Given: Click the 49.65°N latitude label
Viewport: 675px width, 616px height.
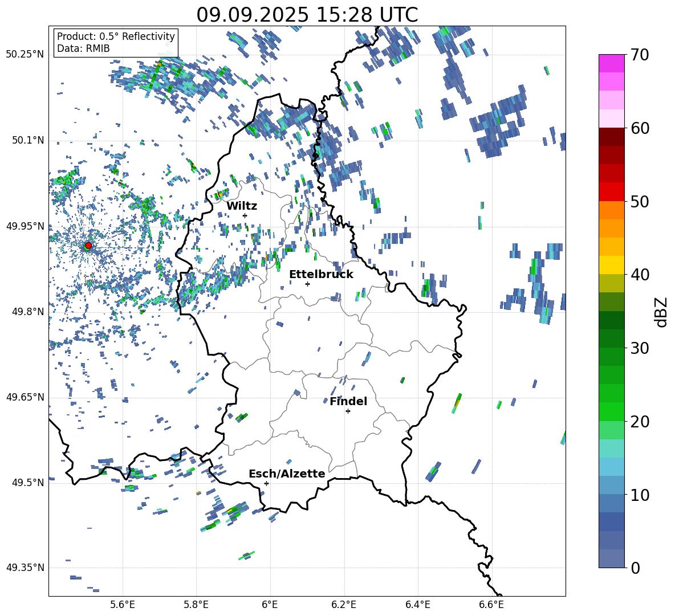Looking at the screenshot, I should coord(25,397).
